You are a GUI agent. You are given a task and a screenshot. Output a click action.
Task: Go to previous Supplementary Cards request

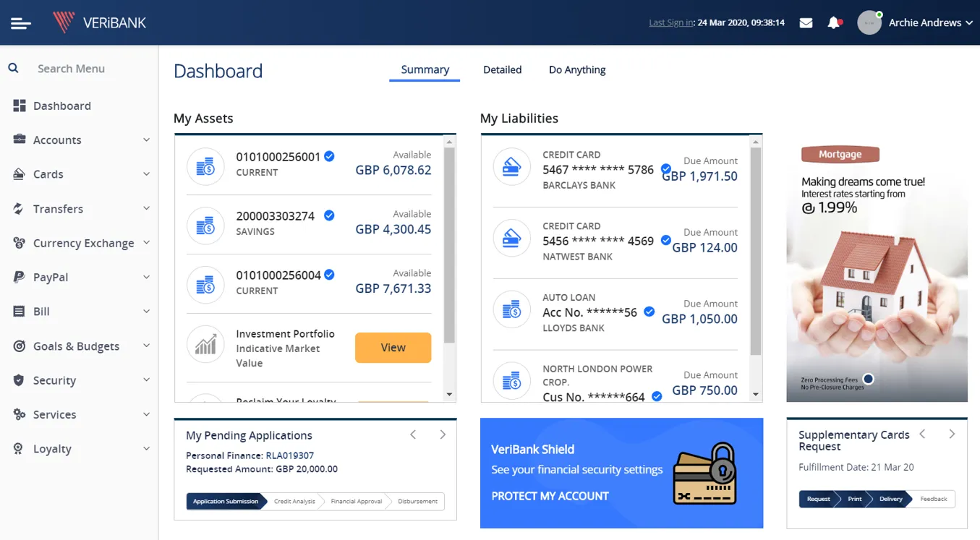coord(922,434)
